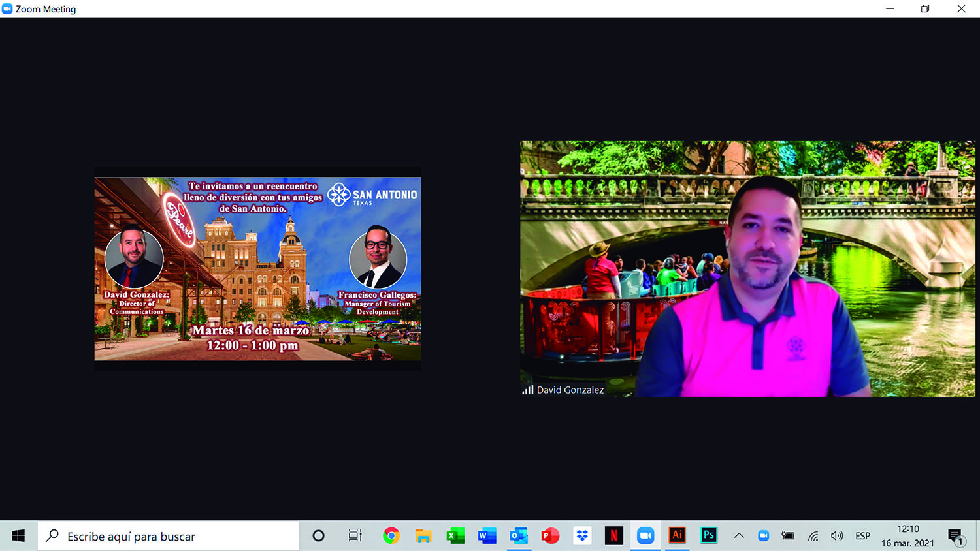Click the shared San Antonio invitation slide

click(257, 268)
